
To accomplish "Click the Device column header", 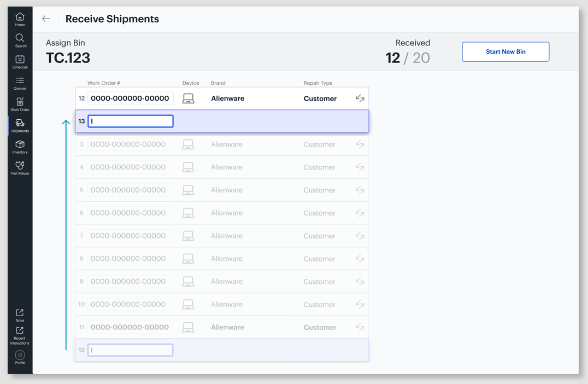I will [191, 83].
